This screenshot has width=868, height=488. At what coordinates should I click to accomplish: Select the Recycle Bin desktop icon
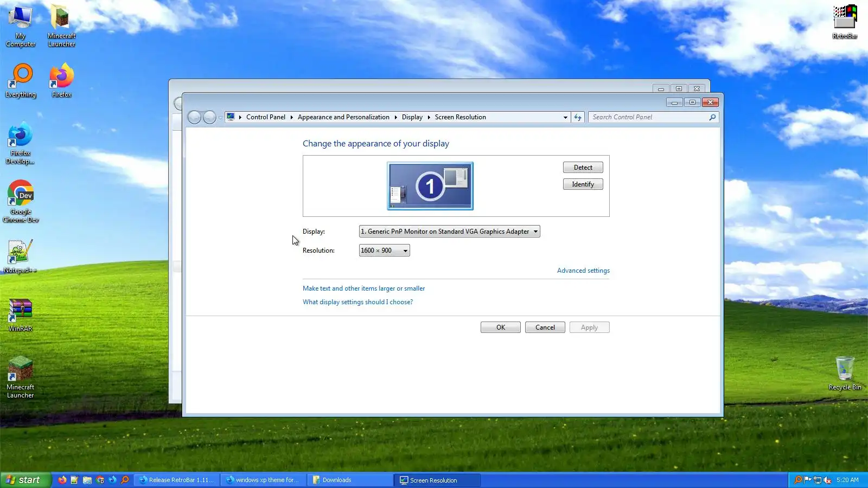[845, 373]
